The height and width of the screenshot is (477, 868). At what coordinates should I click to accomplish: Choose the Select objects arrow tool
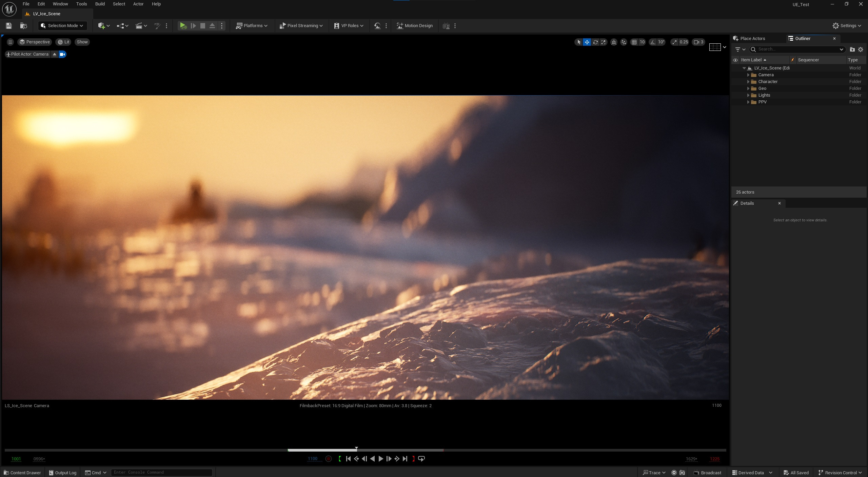[x=579, y=42]
